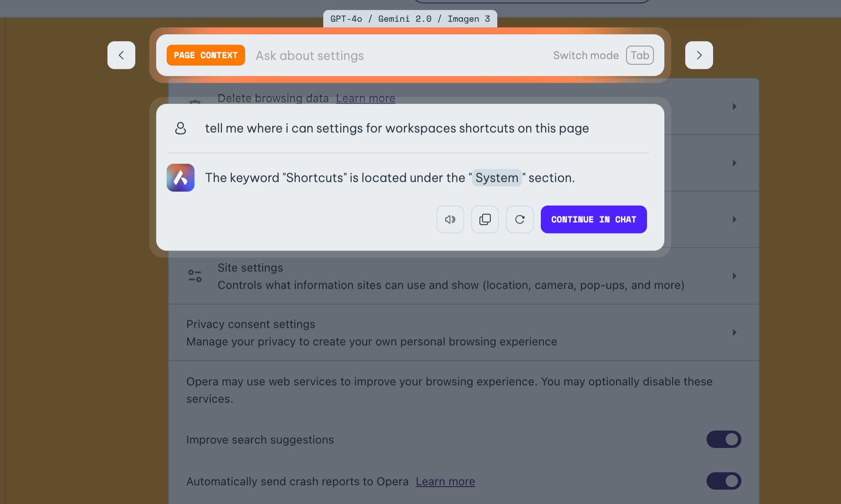Regenerate the response with refresh icon

pyautogui.click(x=519, y=220)
